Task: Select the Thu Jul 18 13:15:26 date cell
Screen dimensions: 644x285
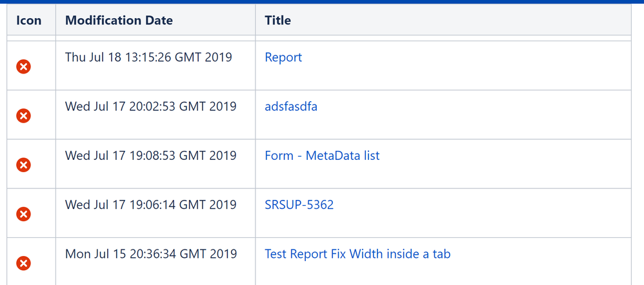Action: [x=148, y=57]
